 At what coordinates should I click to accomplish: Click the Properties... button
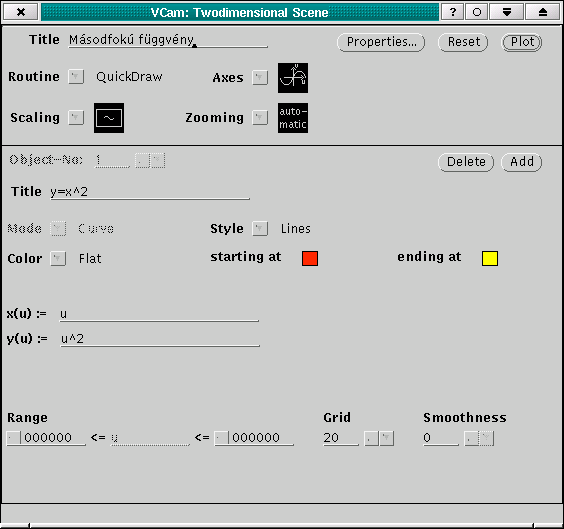[x=381, y=42]
